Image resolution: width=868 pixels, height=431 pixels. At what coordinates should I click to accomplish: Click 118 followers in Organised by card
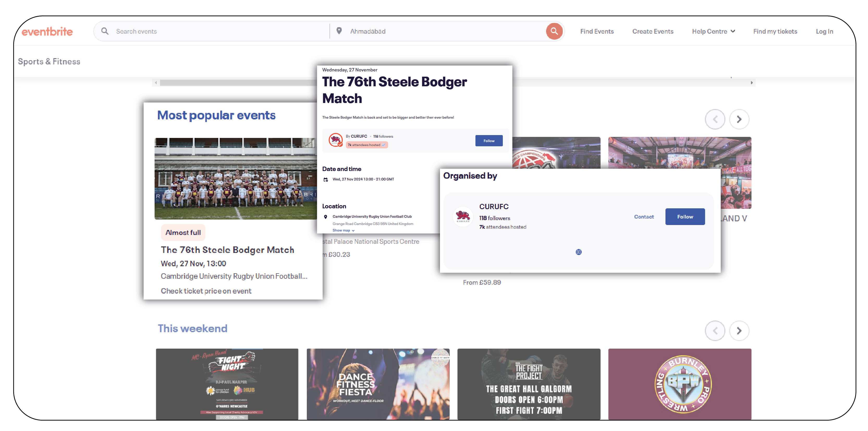click(x=494, y=218)
